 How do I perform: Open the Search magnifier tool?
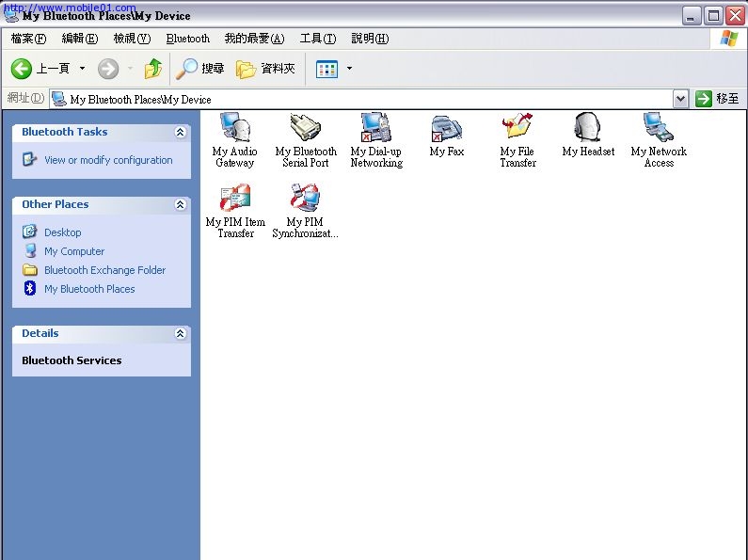(x=199, y=69)
